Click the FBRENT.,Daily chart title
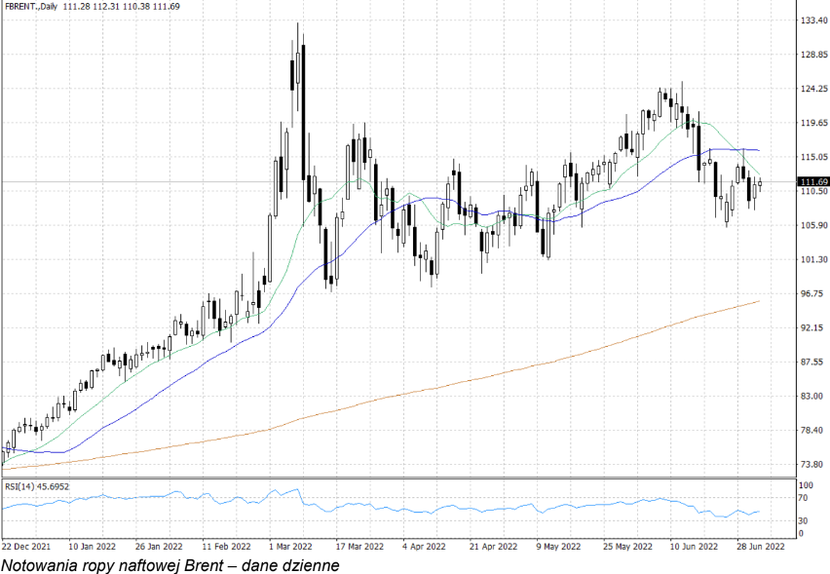This screenshot has width=830, height=574. 31,7
